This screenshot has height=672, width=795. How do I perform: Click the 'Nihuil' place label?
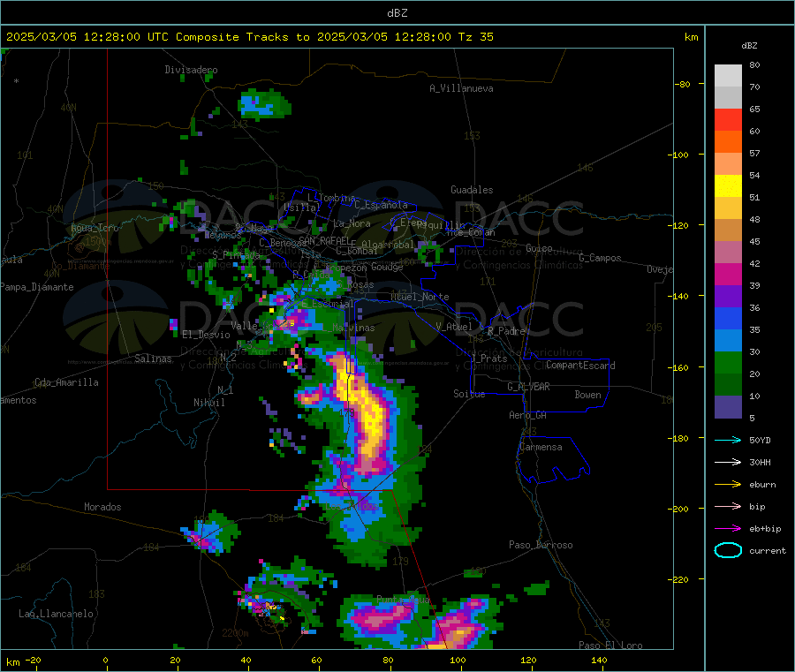coord(208,403)
